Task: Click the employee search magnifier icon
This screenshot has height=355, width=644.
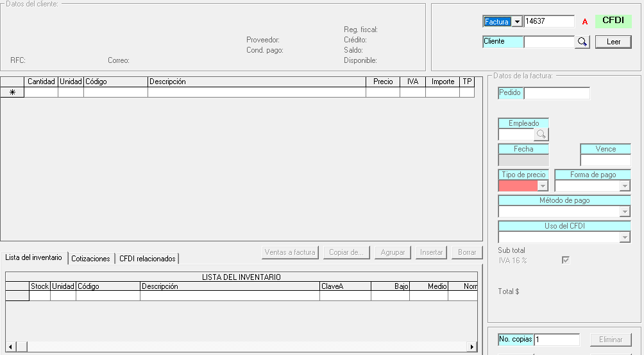Action: (x=541, y=134)
